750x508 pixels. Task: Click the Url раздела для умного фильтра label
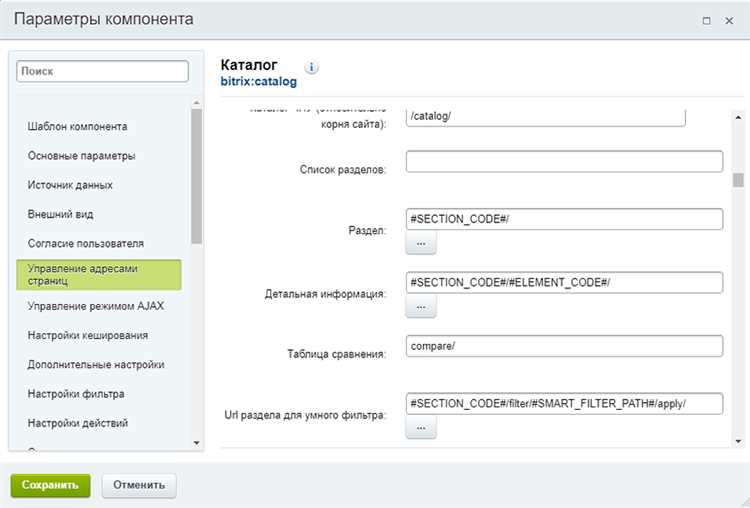(305, 415)
